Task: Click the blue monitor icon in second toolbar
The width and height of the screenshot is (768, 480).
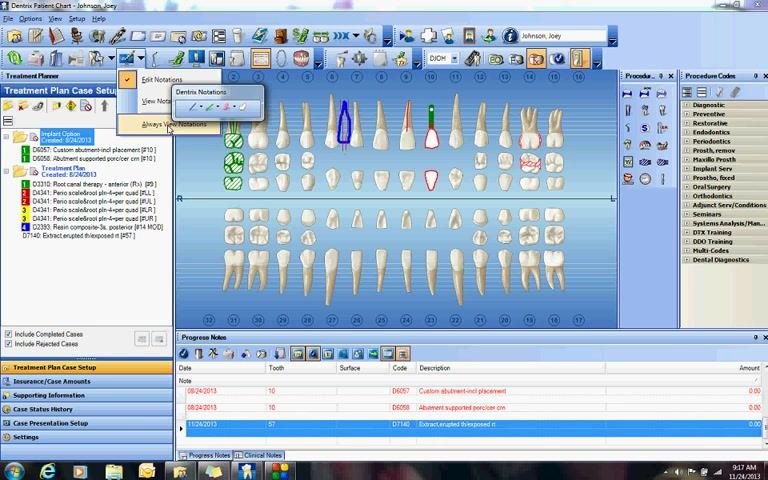Action: [196, 59]
